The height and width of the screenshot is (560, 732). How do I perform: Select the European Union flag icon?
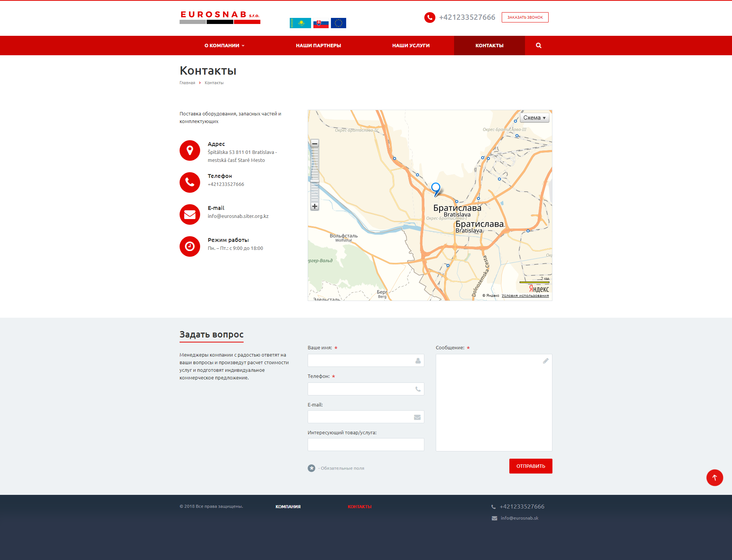point(338,23)
